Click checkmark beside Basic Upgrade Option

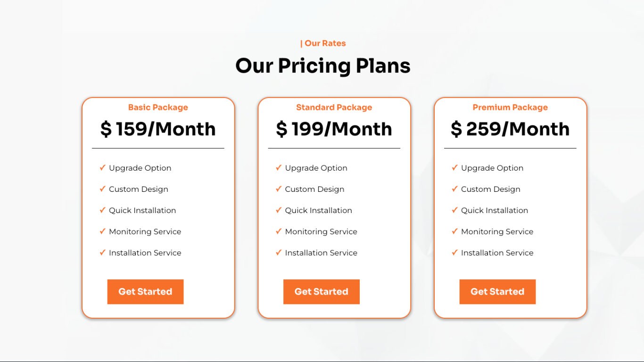pyautogui.click(x=102, y=168)
